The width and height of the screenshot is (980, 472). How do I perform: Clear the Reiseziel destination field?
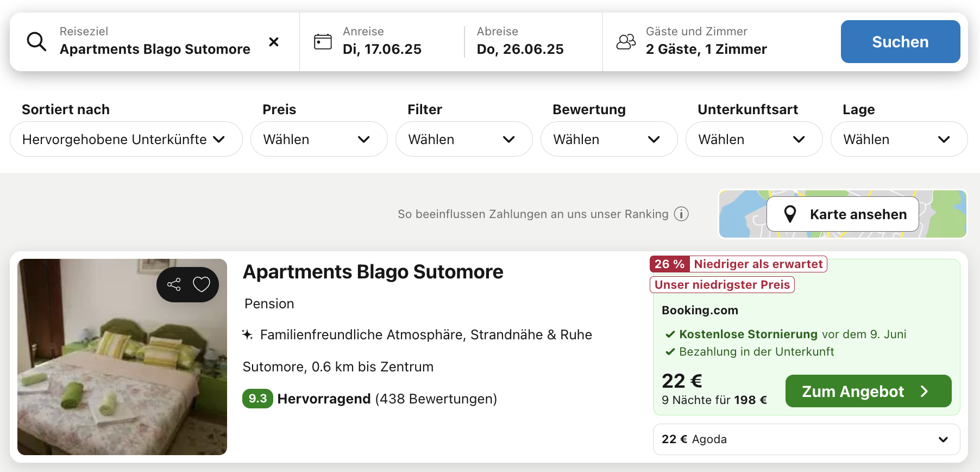(x=274, y=42)
